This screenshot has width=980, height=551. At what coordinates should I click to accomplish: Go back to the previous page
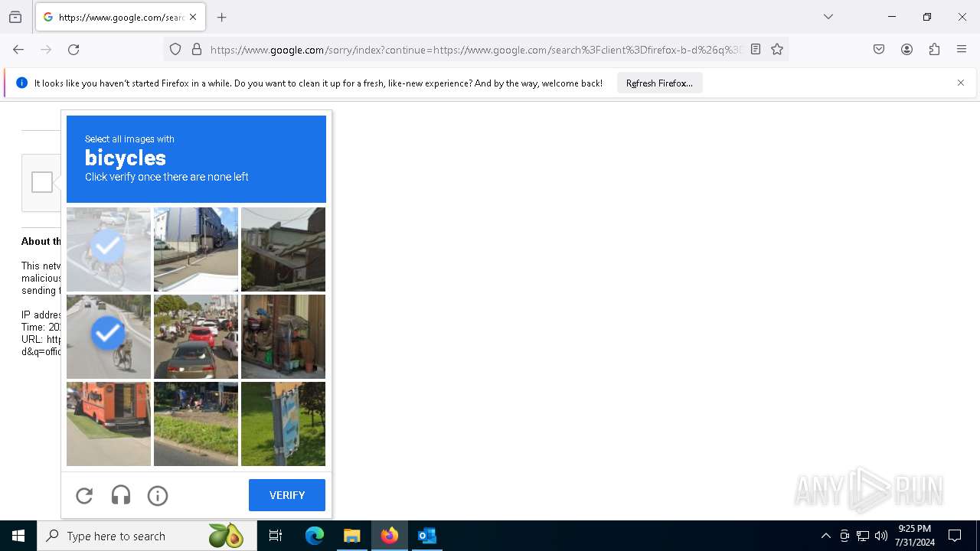[18, 50]
